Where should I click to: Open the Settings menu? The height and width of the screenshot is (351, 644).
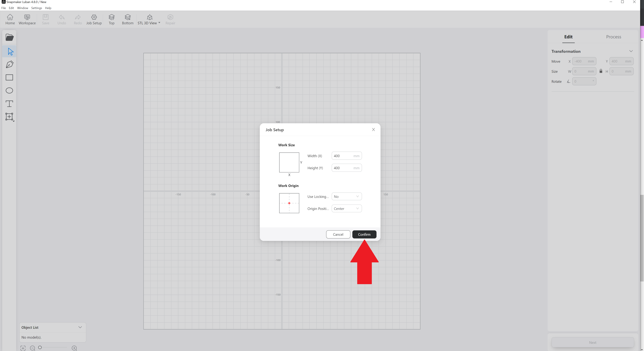[x=37, y=8]
